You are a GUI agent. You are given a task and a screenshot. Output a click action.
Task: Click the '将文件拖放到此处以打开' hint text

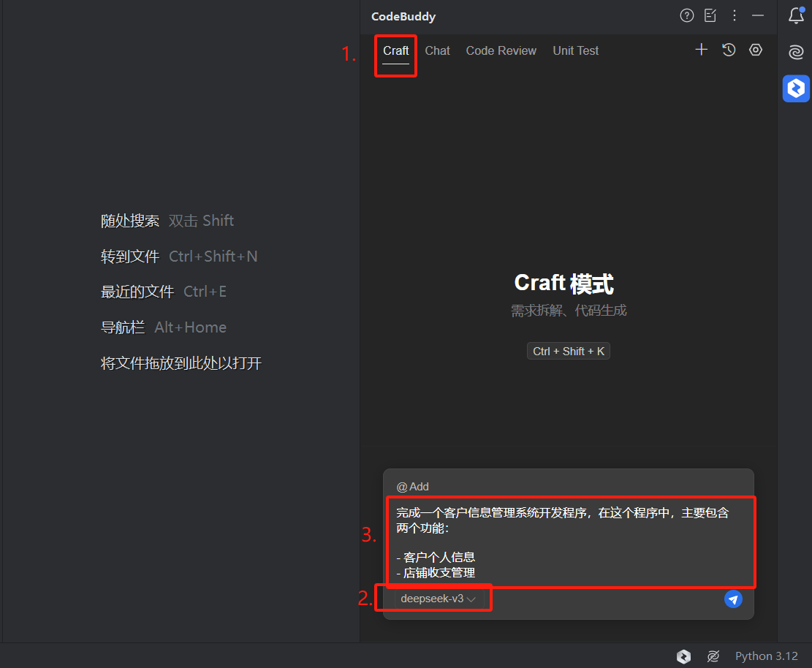181,363
